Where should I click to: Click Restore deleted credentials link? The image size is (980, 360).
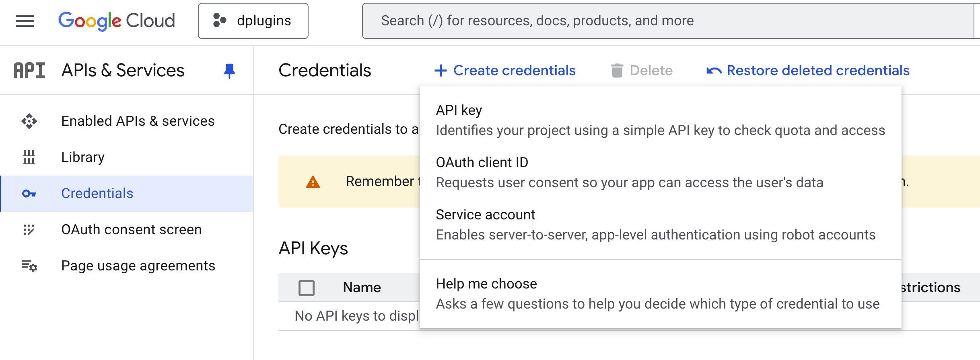coord(808,71)
